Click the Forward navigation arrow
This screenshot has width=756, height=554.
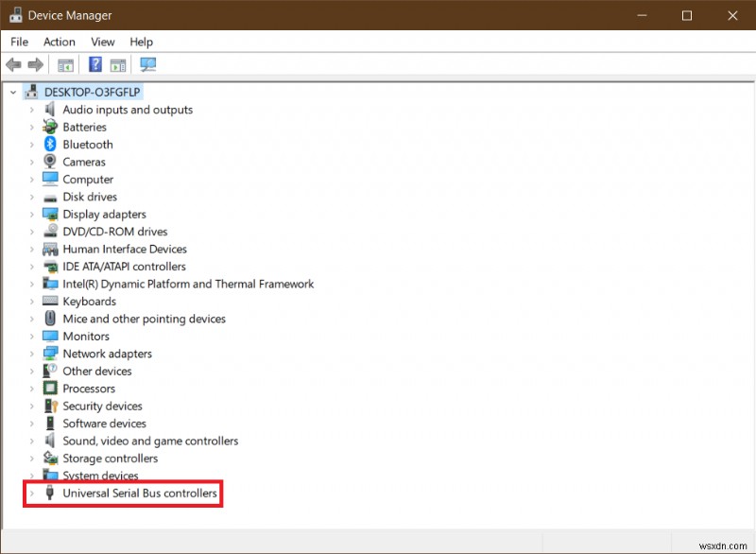36,64
